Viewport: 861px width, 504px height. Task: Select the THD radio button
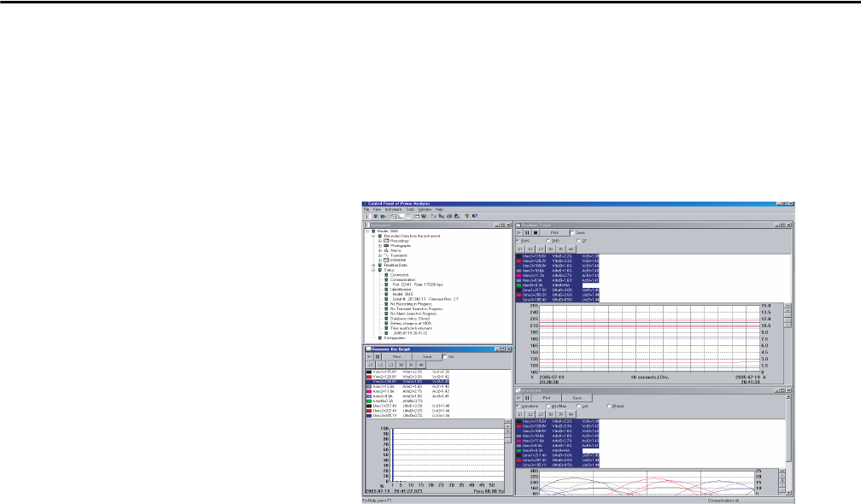click(x=548, y=239)
